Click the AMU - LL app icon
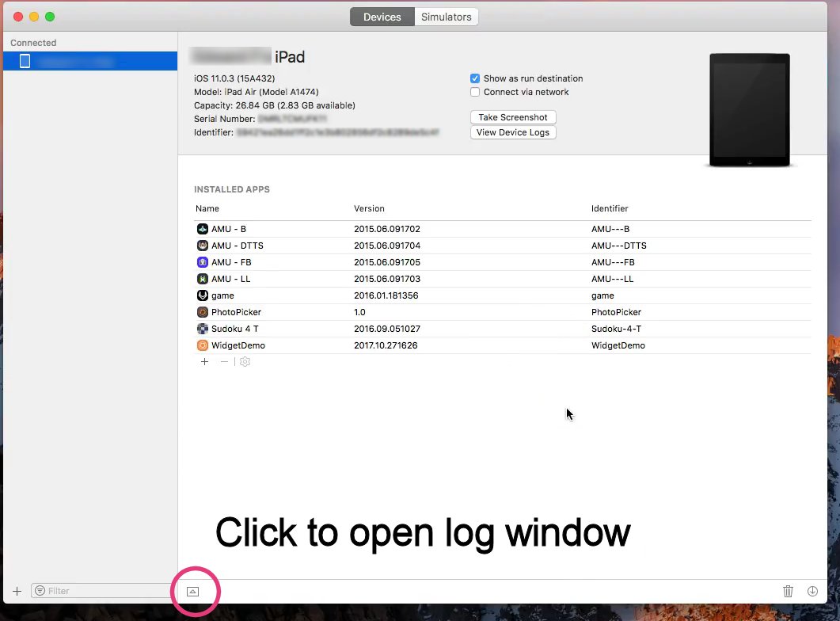The width and height of the screenshot is (840, 621). coord(203,279)
